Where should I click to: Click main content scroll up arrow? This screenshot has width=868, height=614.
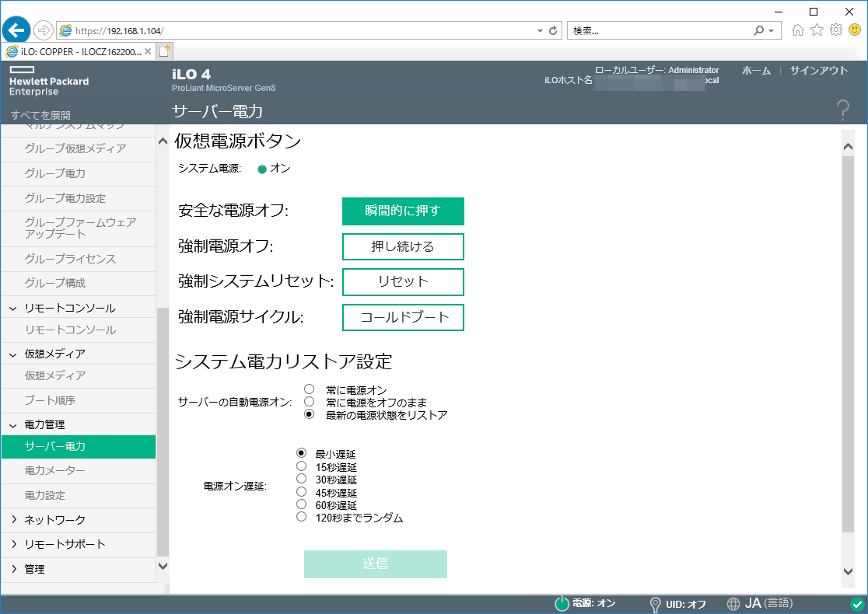(x=848, y=147)
